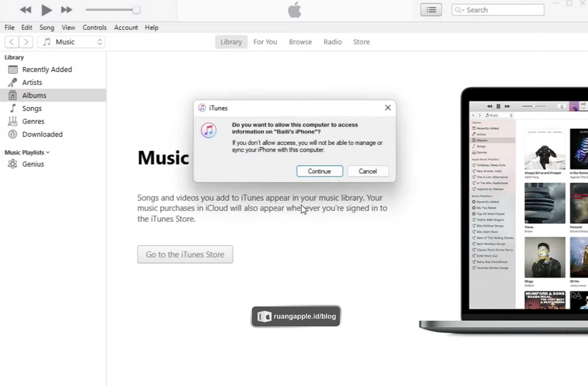Open the list view icon near search
The image size is (588, 386).
click(430, 10)
